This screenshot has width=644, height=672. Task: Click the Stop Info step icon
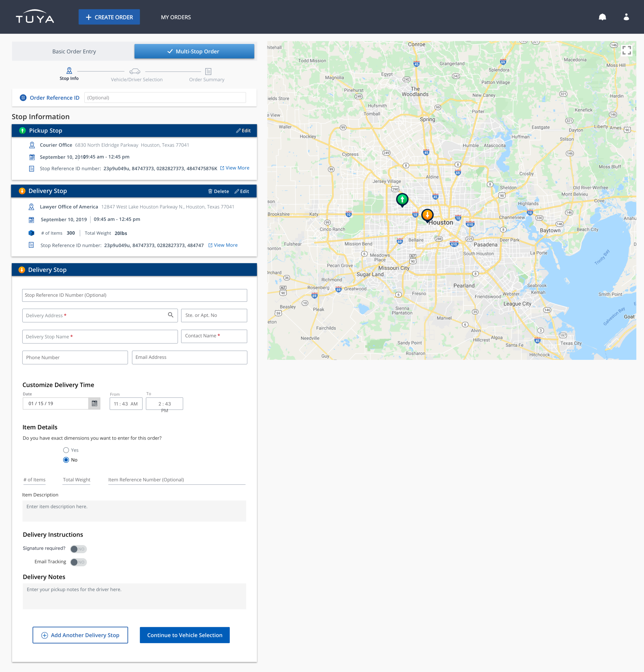point(69,71)
